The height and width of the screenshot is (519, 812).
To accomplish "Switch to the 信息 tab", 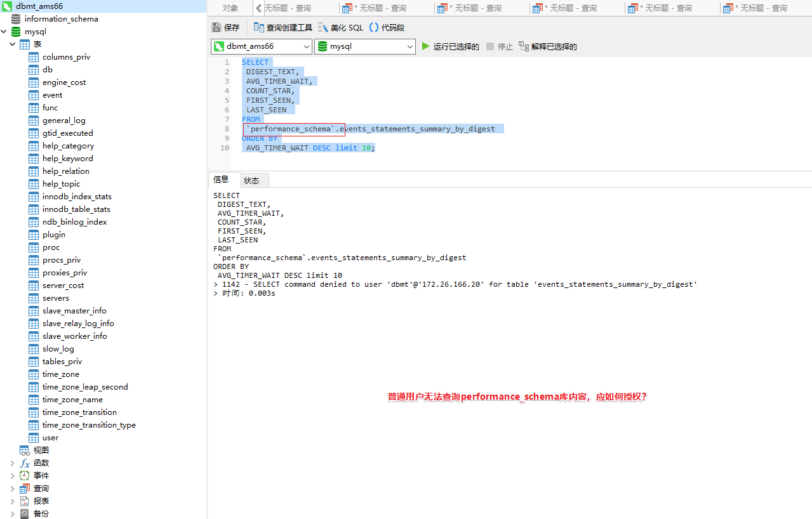I will point(221,180).
